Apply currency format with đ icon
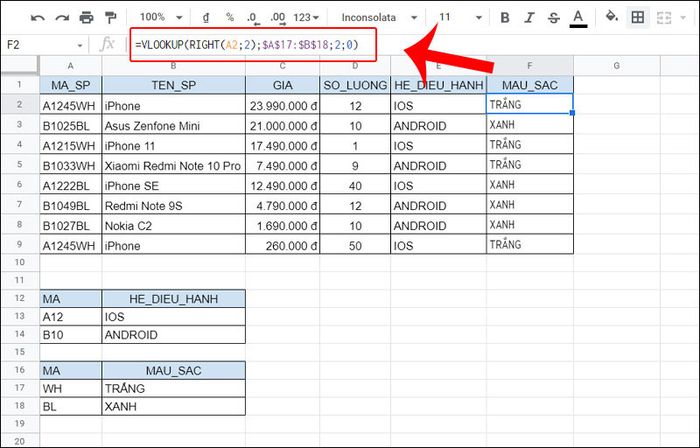Screen dimensions: 700x448 point(205,18)
